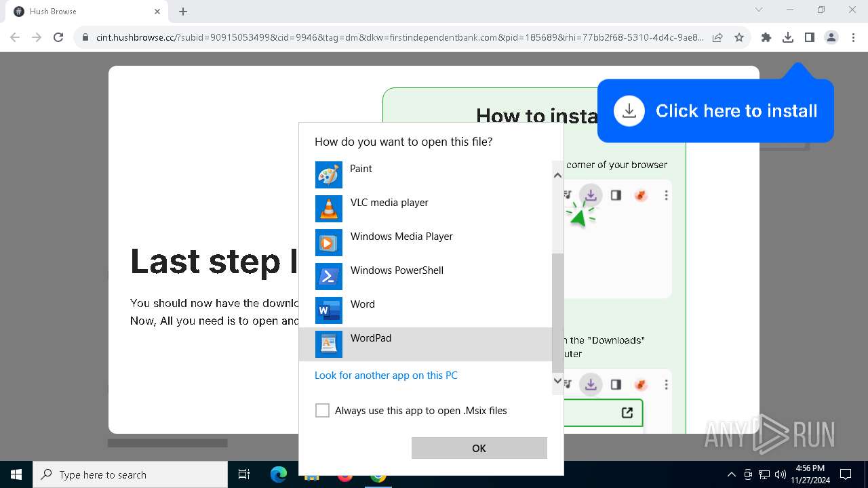This screenshot has width=868, height=488.
Task: Open Chrome extensions puzzle icon
Action: (x=766, y=38)
